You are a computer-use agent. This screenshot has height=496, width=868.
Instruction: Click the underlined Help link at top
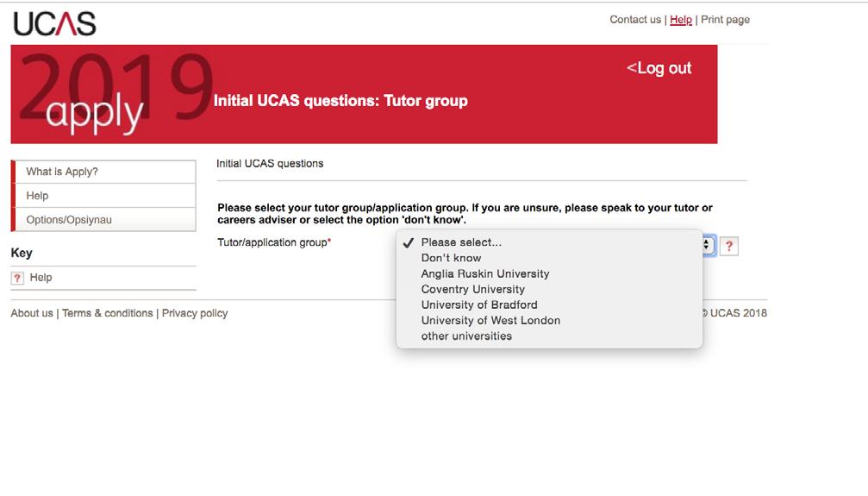pos(681,19)
